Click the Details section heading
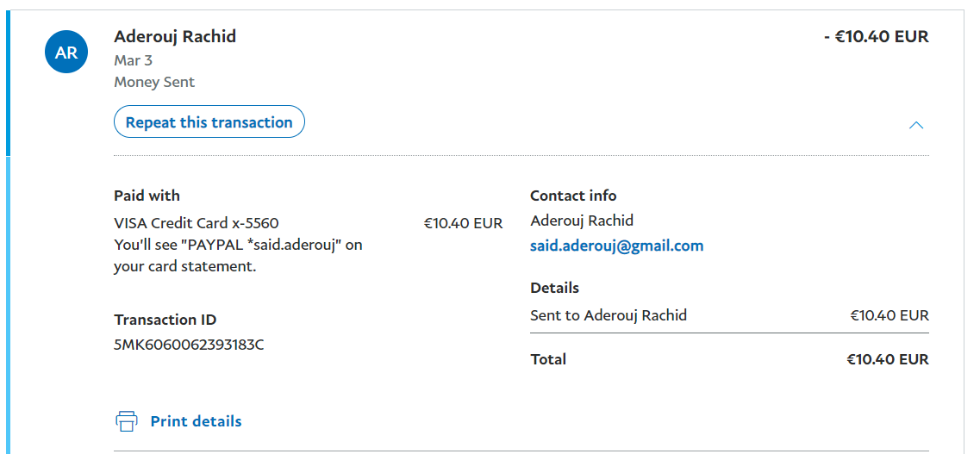 click(554, 288)
